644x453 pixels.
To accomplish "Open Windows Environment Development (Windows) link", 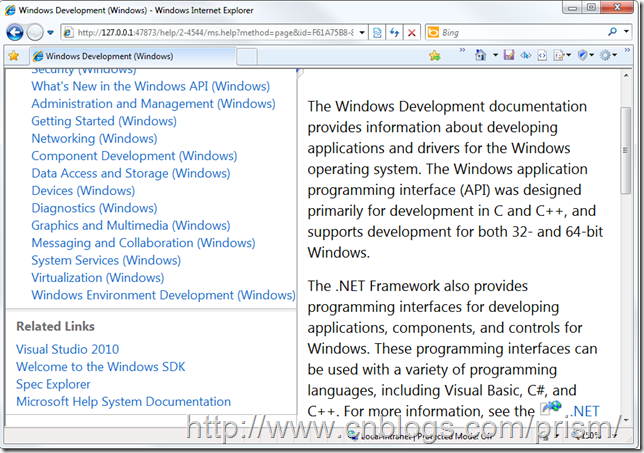I will pos(163,295).
